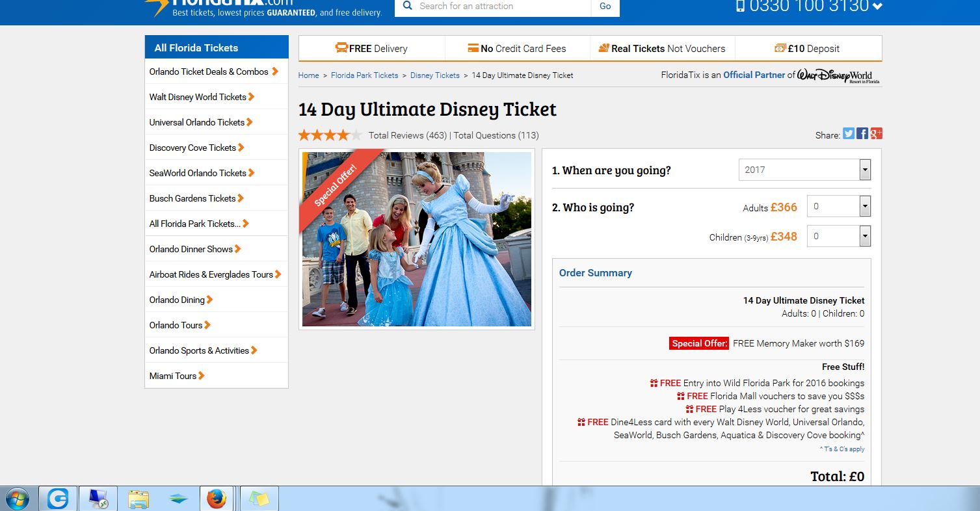The height and width of the screenshot is (511, 980).
Task: Click the star rating icons
Action: 330,135
